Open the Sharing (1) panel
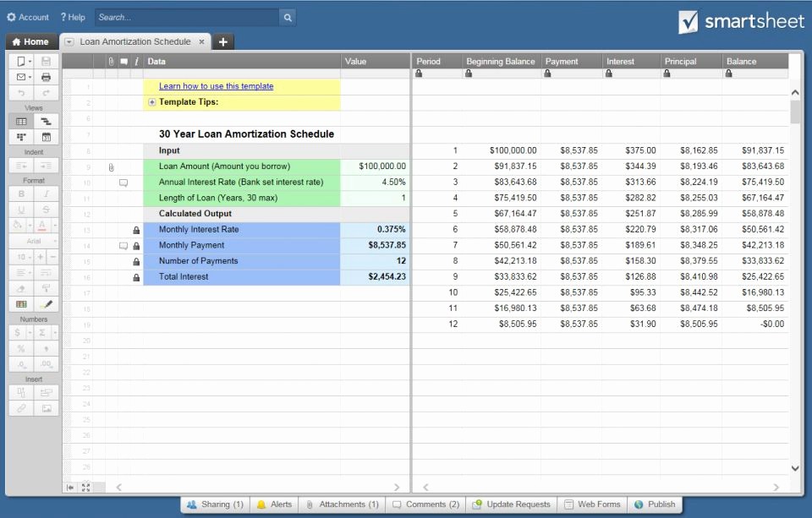Screen dimensions: 812x518 [215, 504]
